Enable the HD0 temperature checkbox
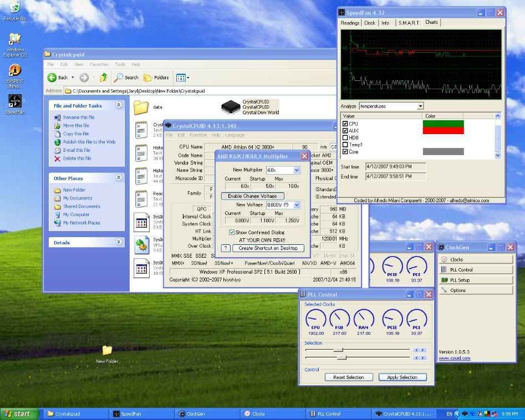525x420 pixels. tap(345, 138)
